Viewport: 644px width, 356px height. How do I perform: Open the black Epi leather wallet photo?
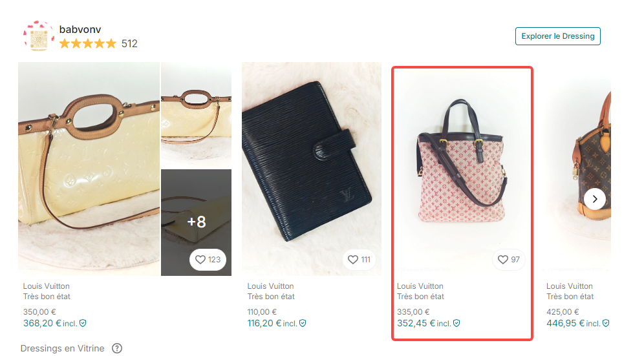point(311,169)
